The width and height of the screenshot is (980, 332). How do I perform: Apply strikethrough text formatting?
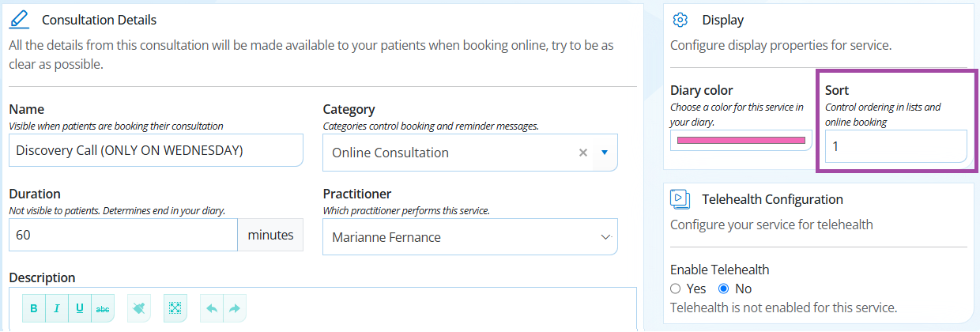point(103,308)
